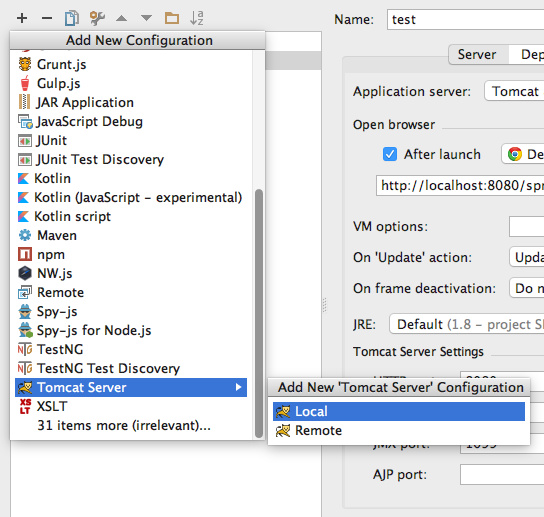This screenshot has width=544, height=517.
Task: Expand Tomcat Server submenu arrow
Action: [x=238, y=387]
